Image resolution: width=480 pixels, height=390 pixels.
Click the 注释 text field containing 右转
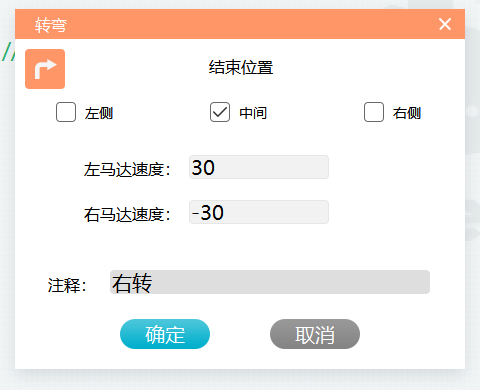pos(270,282)
